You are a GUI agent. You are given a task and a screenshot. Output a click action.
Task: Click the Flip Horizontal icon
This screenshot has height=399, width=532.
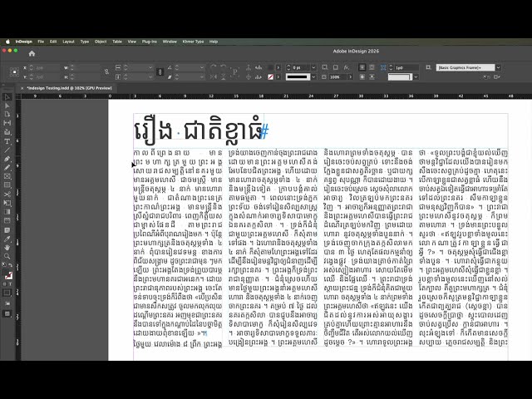click(x=214, y=77)
